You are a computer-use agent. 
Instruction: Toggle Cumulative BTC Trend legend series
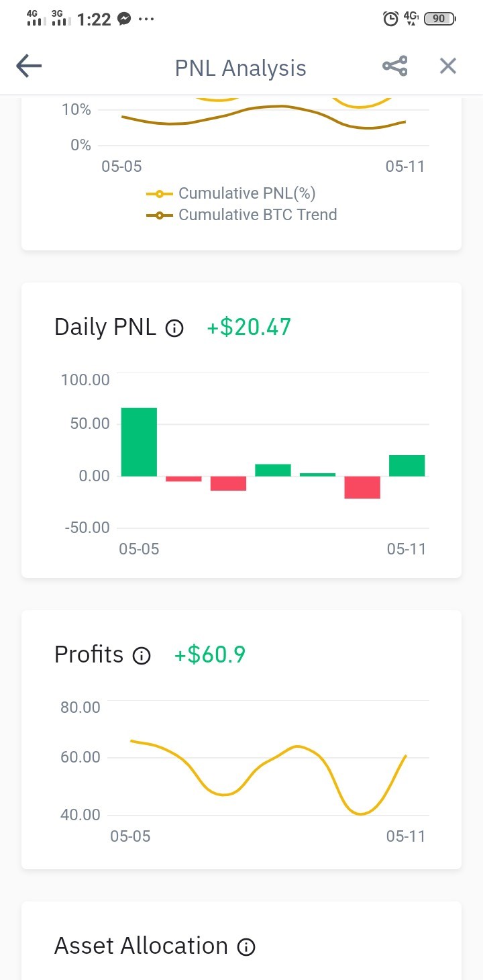click(x=241, y=215)
